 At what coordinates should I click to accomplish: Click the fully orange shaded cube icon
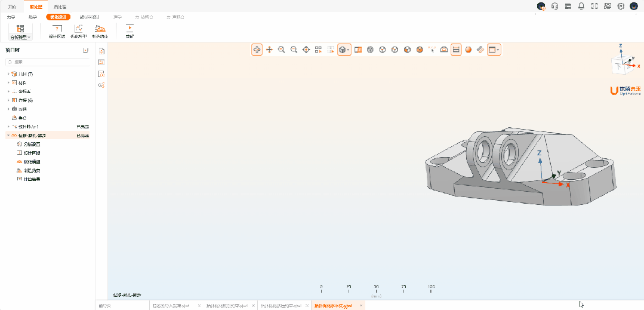click(x=420, y=50)
